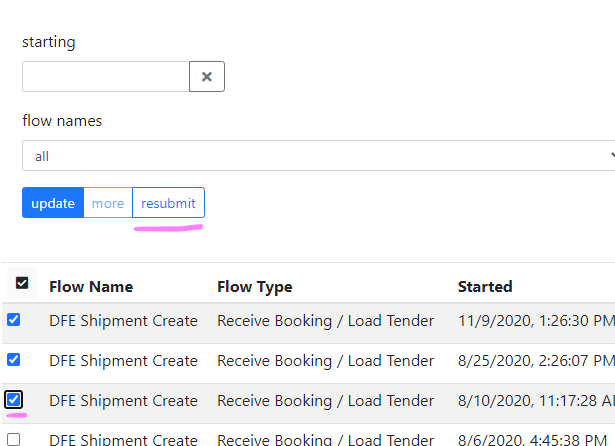Click into the starting date input field

click(106, 76)
